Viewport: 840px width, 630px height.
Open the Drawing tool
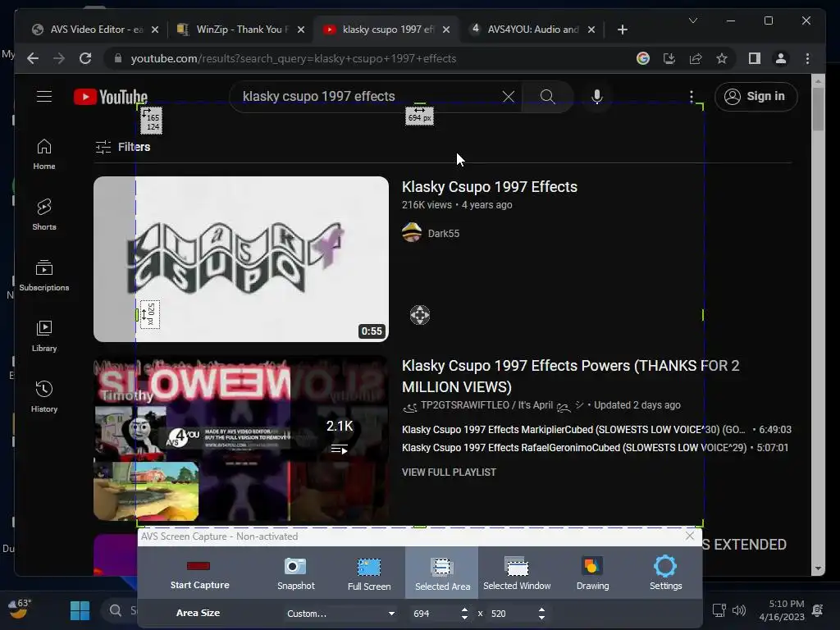click(592, 573)
